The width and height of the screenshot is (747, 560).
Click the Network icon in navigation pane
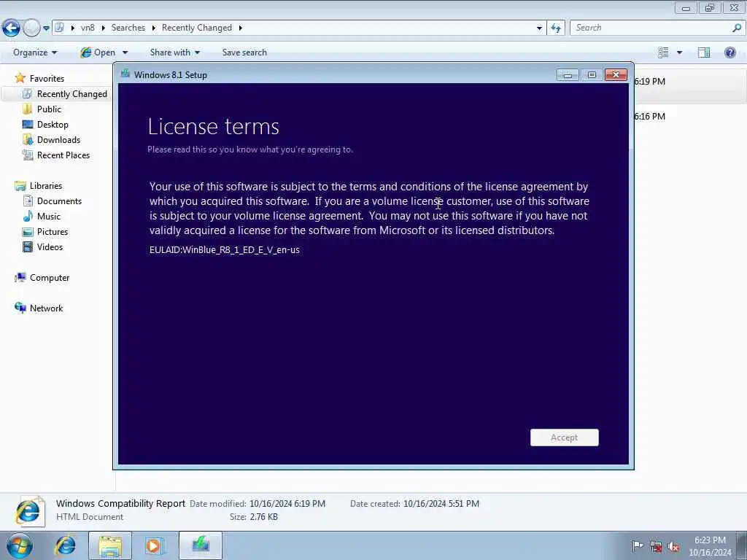tap(20, 308)
